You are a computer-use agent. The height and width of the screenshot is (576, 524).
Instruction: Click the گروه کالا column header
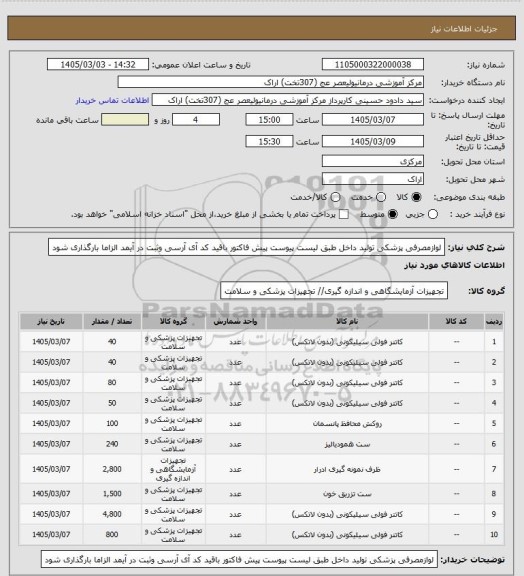click(x=173, y=321)
